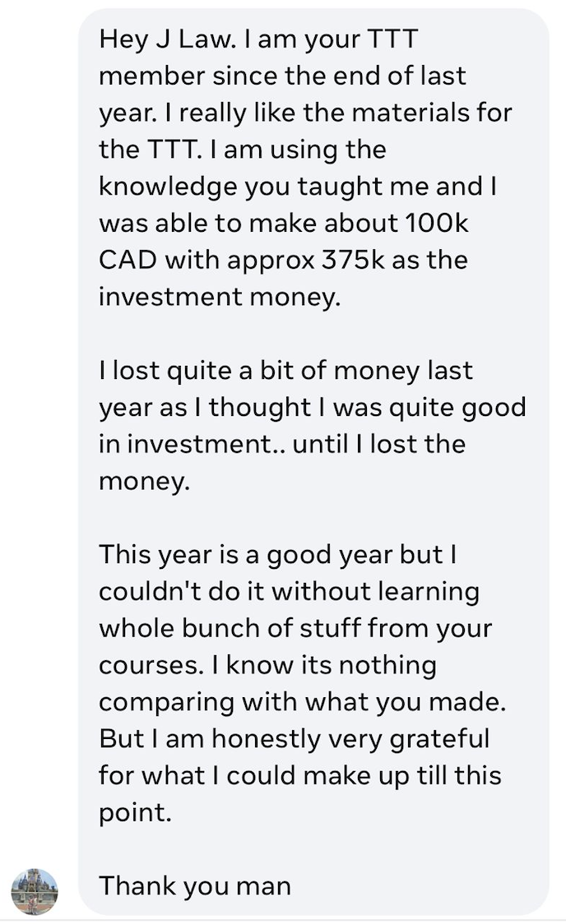Tap 'This year is a good year' line
Screen dimensions: 566x924
[278, 555]
